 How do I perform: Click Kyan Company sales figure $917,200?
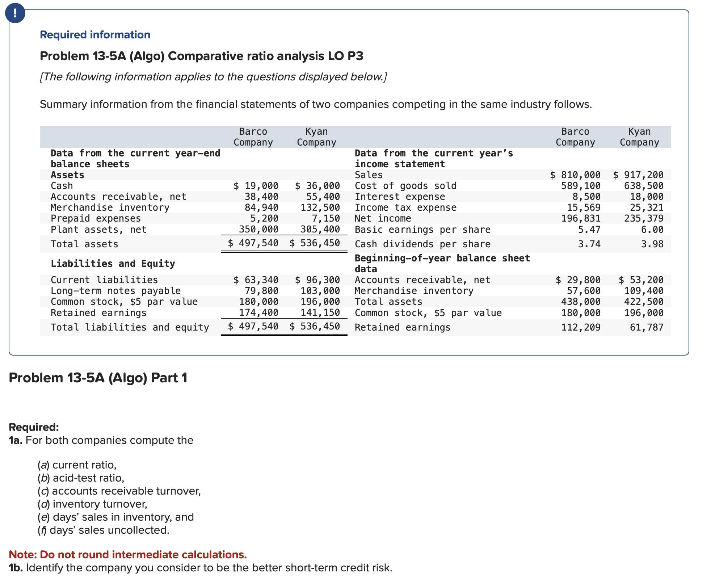coord(638,175)
